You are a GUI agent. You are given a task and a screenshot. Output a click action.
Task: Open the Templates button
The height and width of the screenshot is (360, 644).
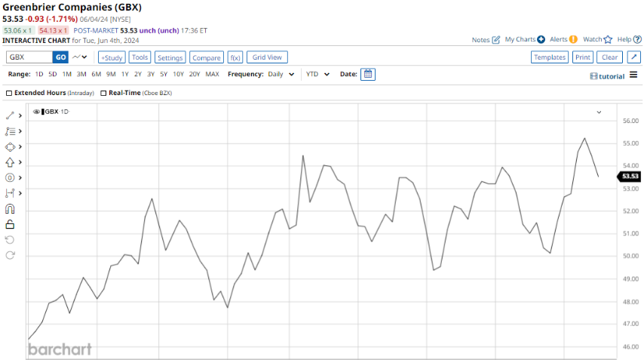550,57
